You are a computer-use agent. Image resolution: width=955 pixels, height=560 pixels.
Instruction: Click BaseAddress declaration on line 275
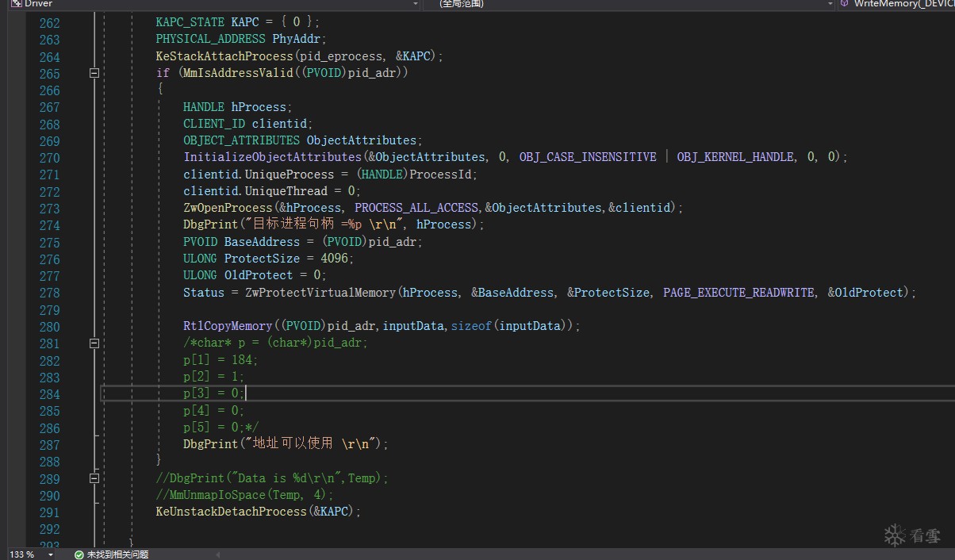(x=262, y=242)
